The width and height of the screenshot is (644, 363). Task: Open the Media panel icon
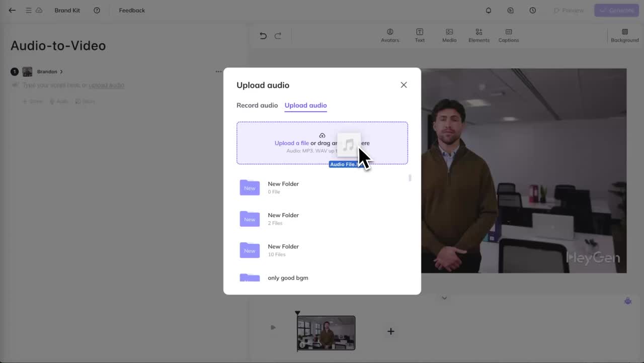pos(449,35)
